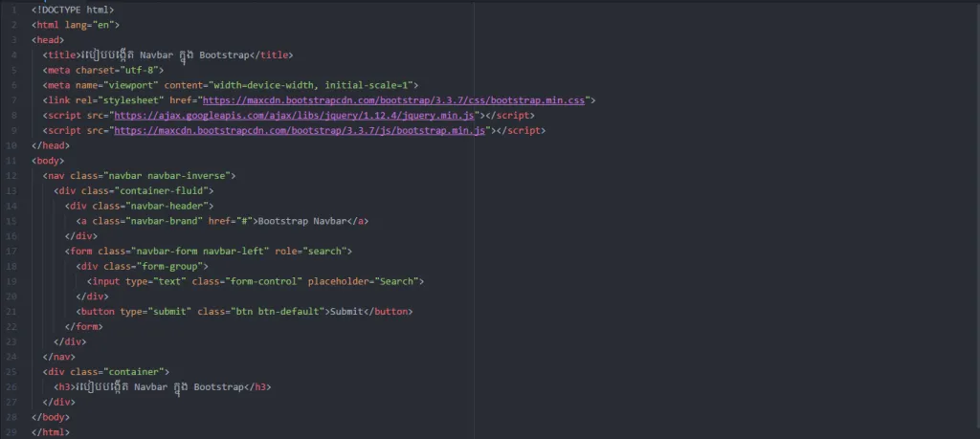Click the closing </html> tag
This screenshot has width=980, height=439.
tap(51, 432)
